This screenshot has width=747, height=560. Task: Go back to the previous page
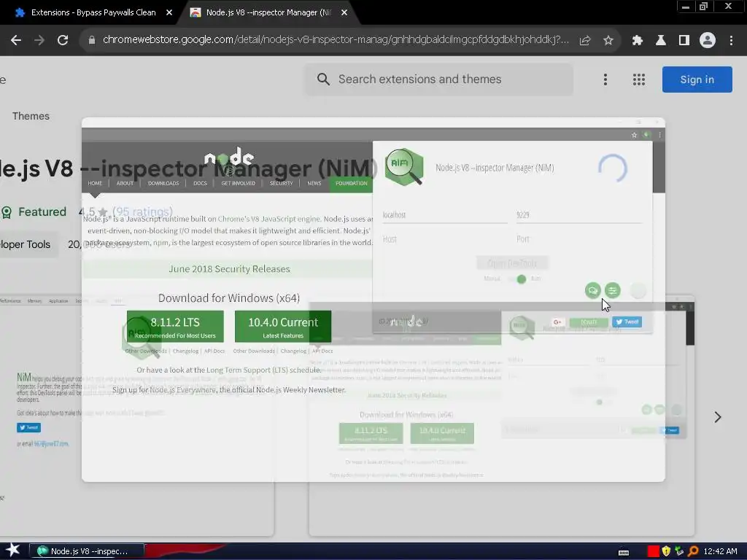tap(16, 40)
